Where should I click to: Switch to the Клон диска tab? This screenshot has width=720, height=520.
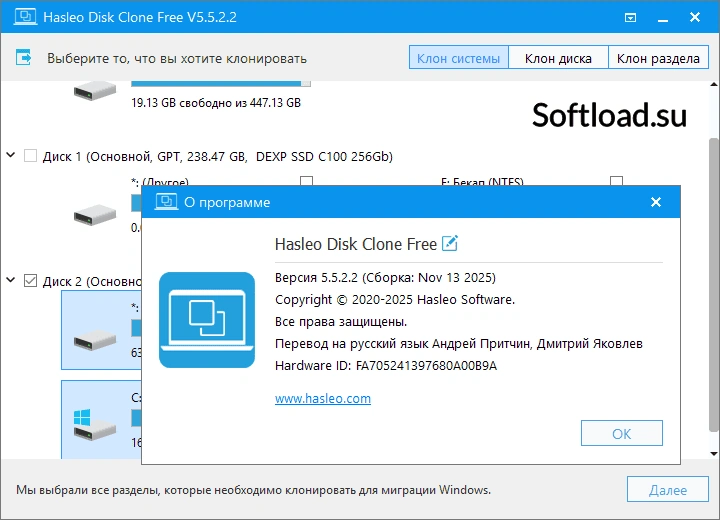coord(558,57)
